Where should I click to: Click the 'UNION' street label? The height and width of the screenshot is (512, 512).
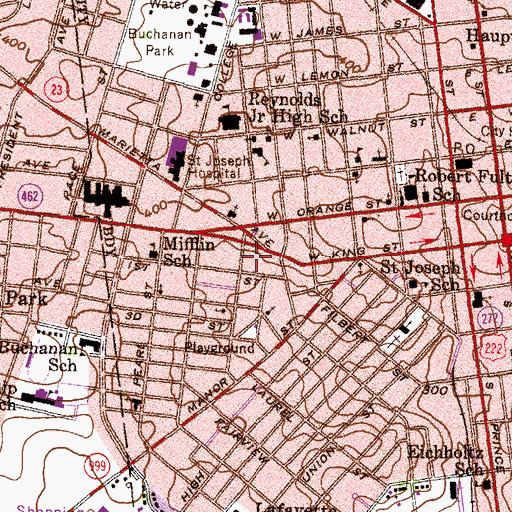click(318, 465)
